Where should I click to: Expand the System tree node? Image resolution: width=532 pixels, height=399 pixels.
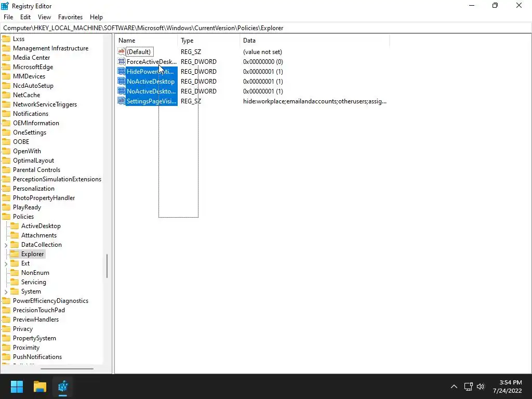tap(6, 292)
